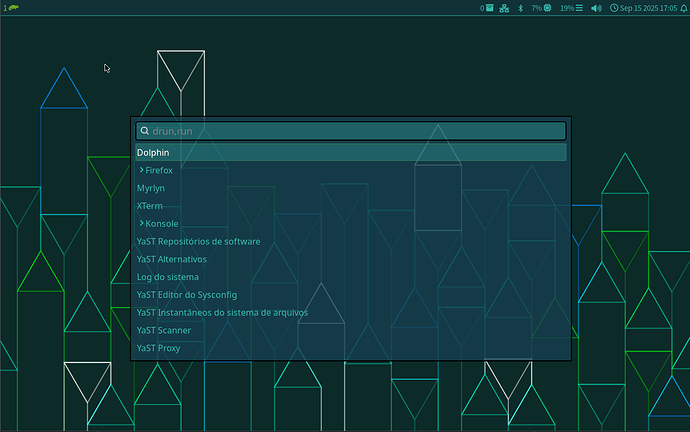The width and height of the screenshot is (690, 432).
Task: Mute audio via the speaker icon
Action: (596, 8)
